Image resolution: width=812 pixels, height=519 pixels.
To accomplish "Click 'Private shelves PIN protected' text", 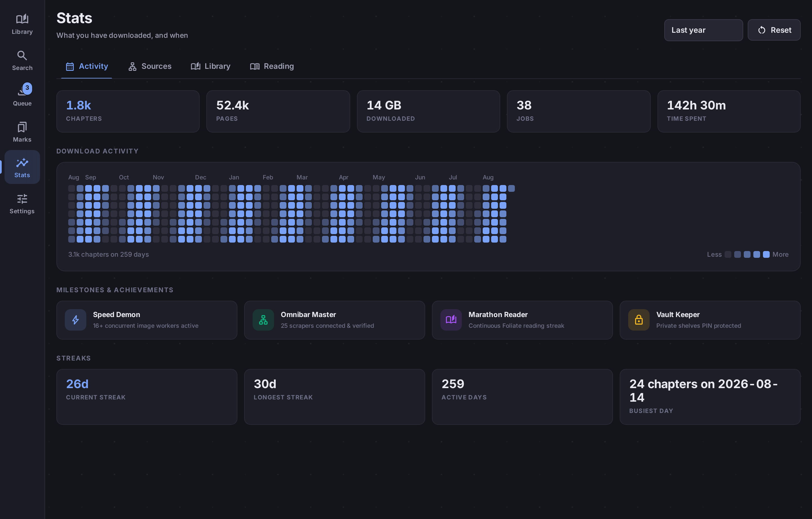I will [x=699, y=326].
